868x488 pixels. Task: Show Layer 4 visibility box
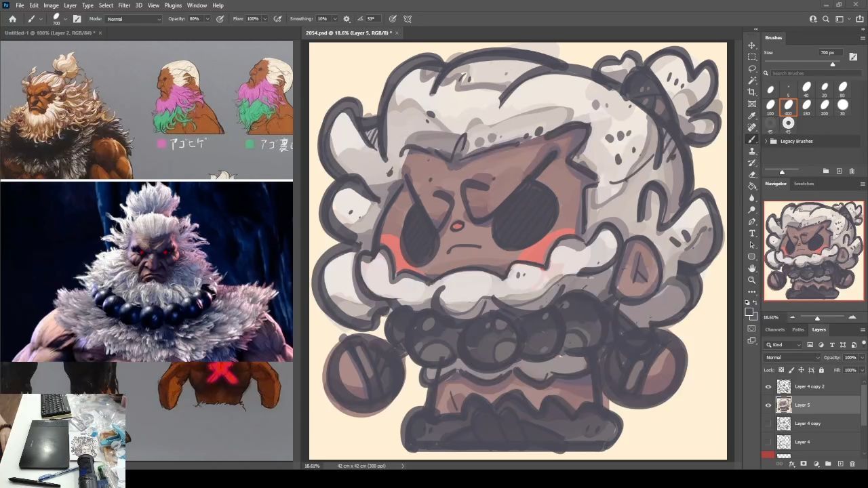768,441
